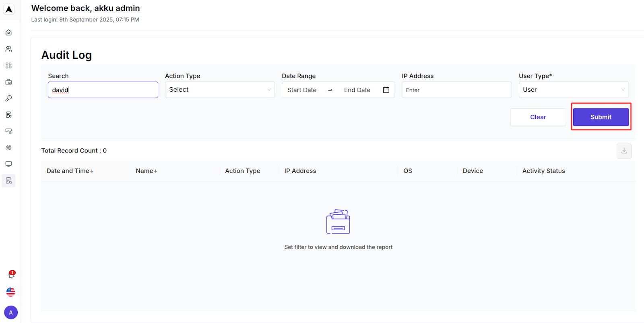Click the Device column header
Viewport: 644px width, 323px height.
coord(473,171)
